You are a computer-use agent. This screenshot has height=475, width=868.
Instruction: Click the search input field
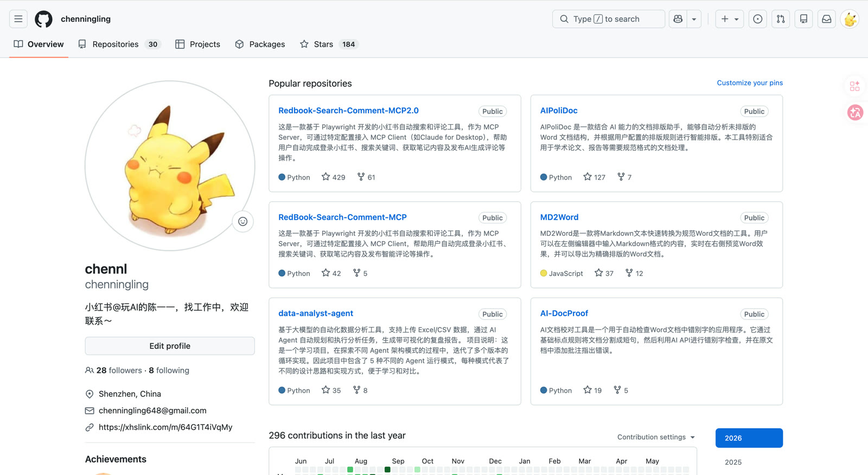[x=609, y=19]
